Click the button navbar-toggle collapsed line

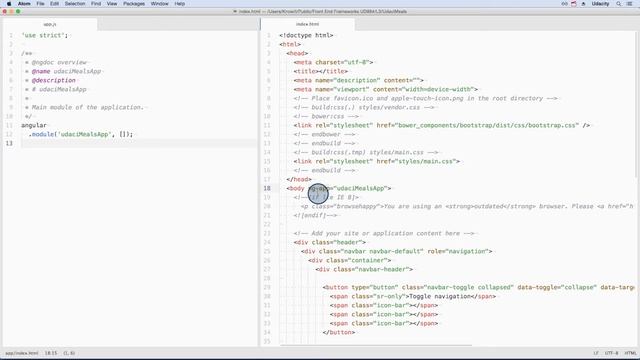click(478, 287)
